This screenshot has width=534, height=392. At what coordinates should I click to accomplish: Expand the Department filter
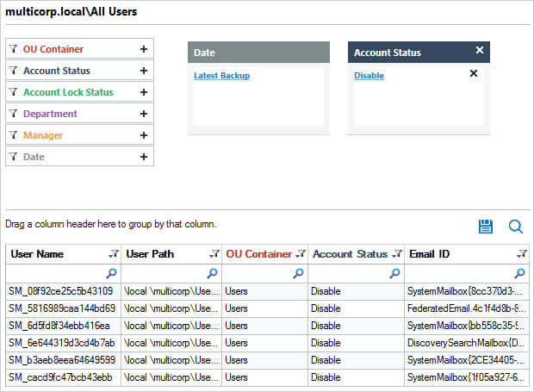click(144, 115)
